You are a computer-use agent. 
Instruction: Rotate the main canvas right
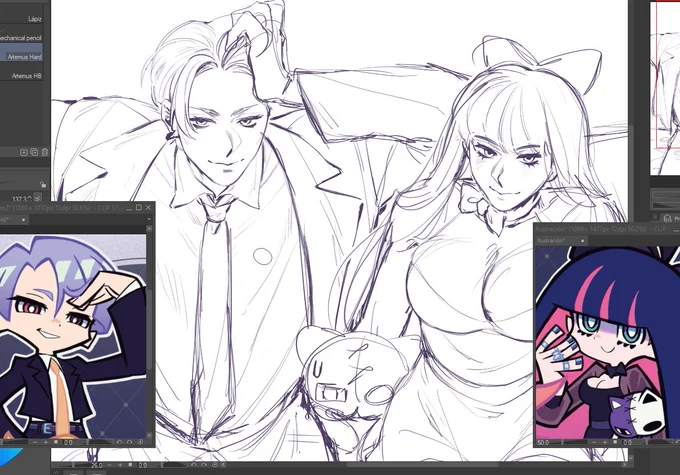(x=204, y=465)
